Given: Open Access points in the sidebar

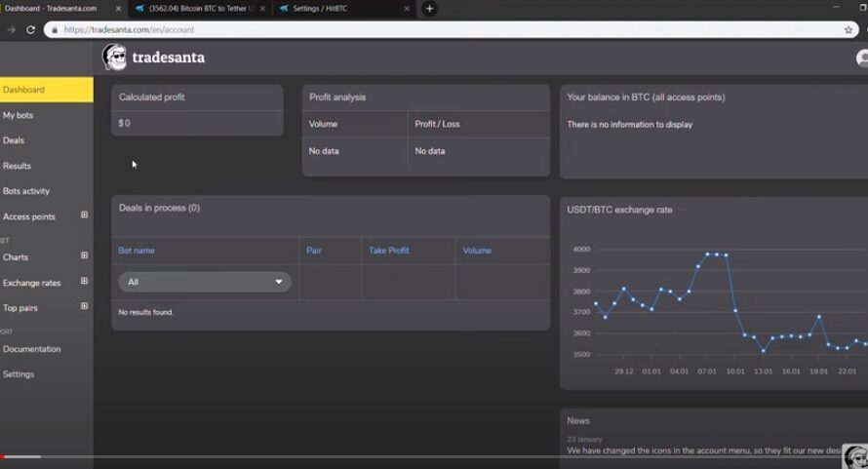Looking at the screenshot, I should click(29, 217).
